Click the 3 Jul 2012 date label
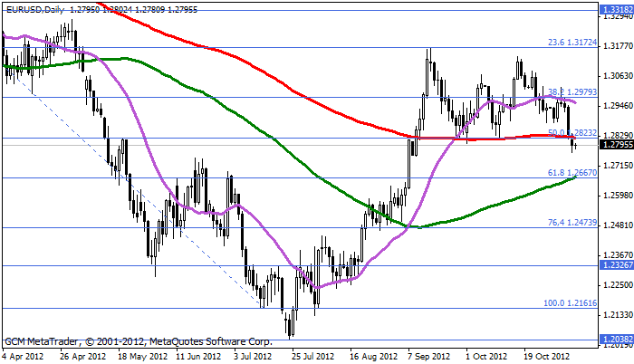This screenshot has height=364, width=634. pos(253,357)
